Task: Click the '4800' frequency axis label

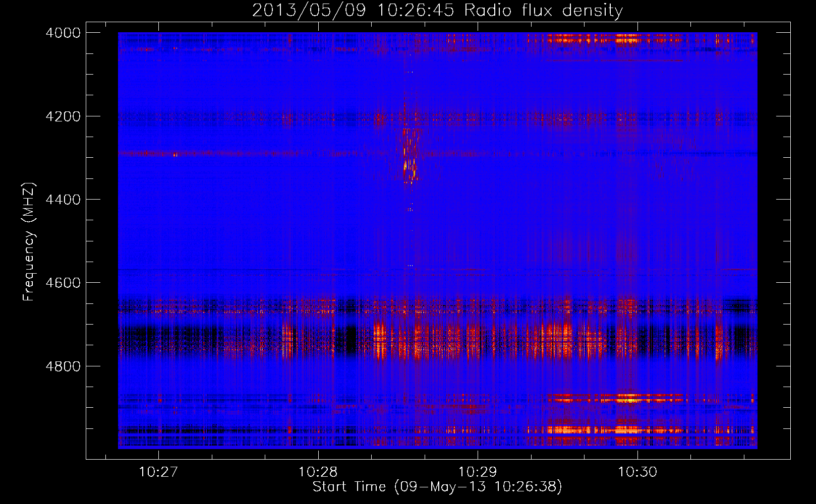Action: pyautogui.click(x=63, y=366)
